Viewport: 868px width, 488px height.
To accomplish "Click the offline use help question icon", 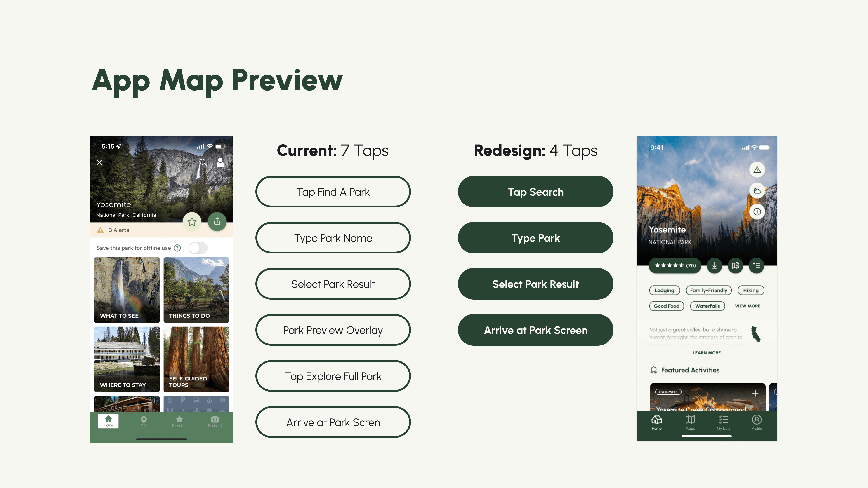I will tap(177, 248).
